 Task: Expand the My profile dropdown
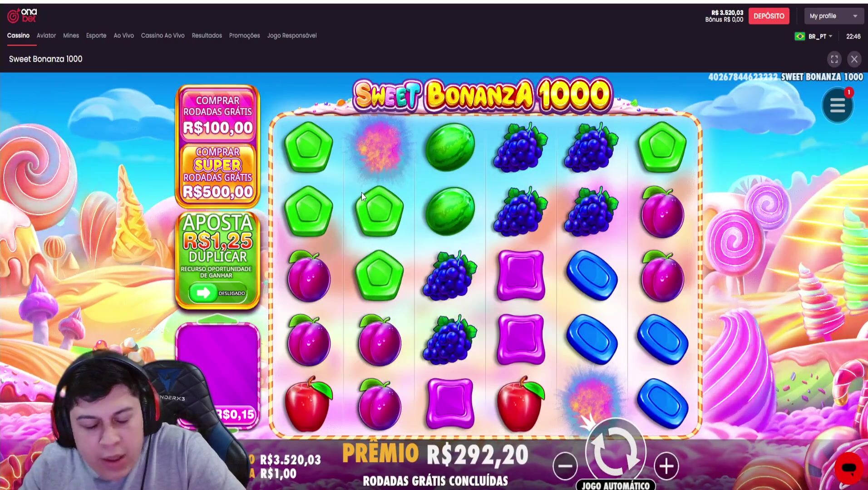834,16
